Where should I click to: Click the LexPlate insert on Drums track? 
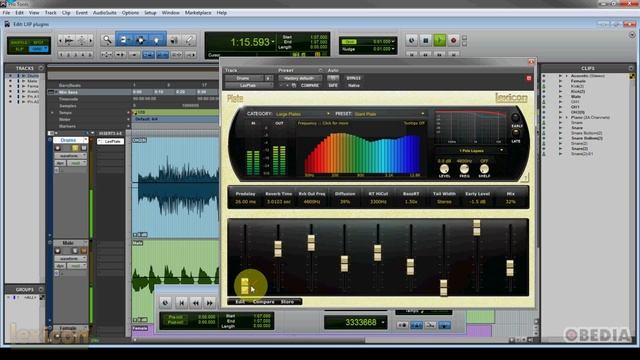click(111, 141)
